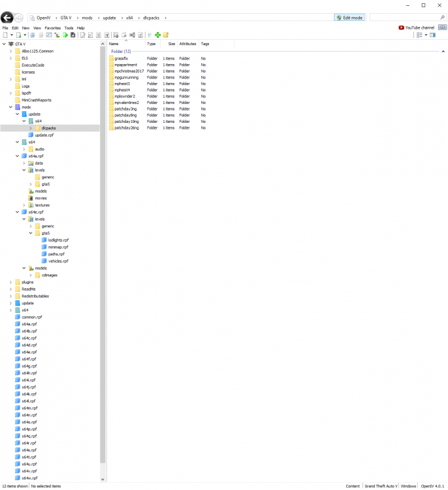Viewport: 448px width, 490px height.
Task: Select the movies node under x64a.rpf
Action: pyautogui.click(x=37, y=198)
